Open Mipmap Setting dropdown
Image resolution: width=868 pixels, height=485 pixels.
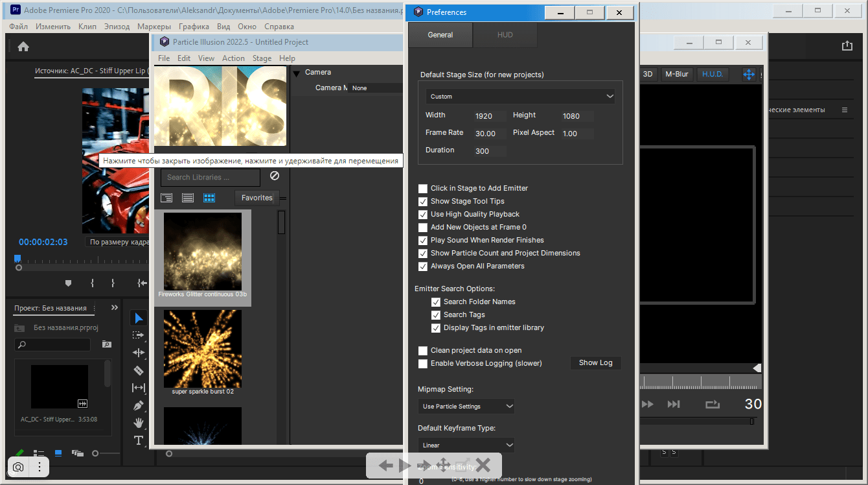[466, 406]
